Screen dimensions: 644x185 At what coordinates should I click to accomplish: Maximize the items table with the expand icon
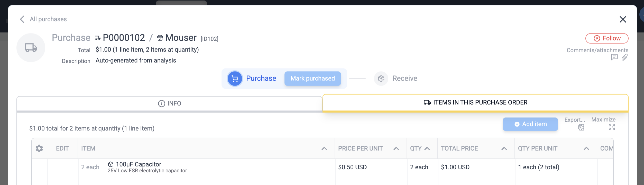click(612, 127)
